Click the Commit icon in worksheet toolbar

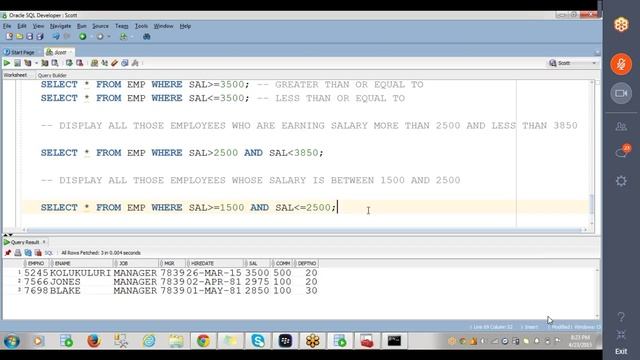tap(69, 63)
